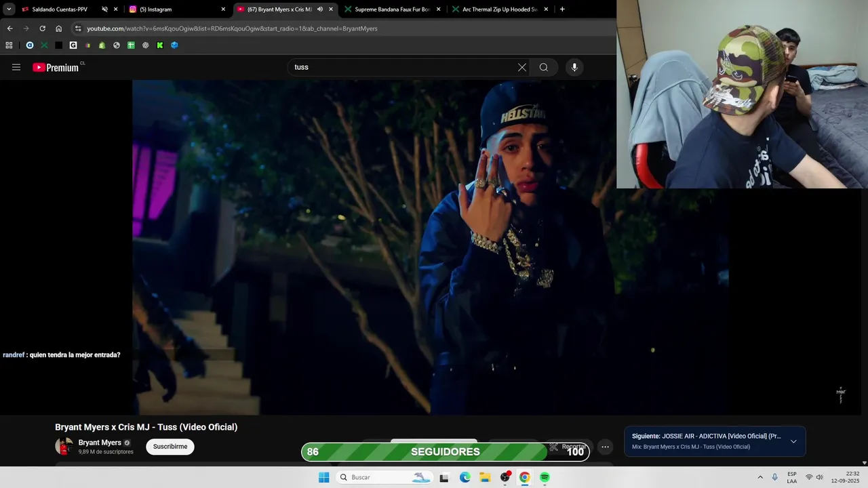868x488 pixels.
Task: Clear the 'tuss' search text with X
Action: 521,67
